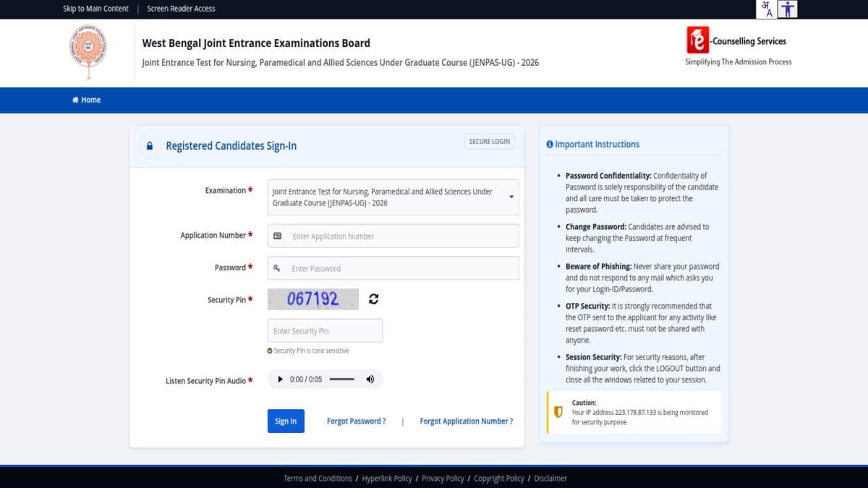The width and height of the screenshot is (868, 488).
Task: Click the Home icon in navigation bar
Action: tap(75, 100)
